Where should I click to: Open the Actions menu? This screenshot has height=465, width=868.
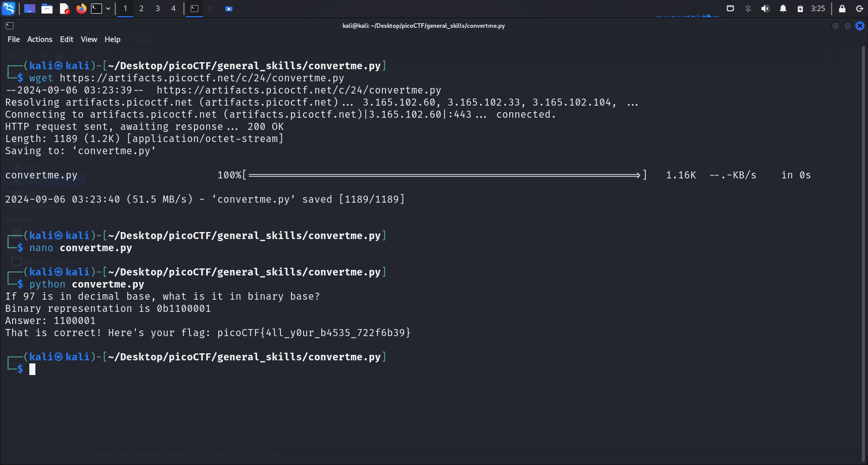click(x=39, y=39)
